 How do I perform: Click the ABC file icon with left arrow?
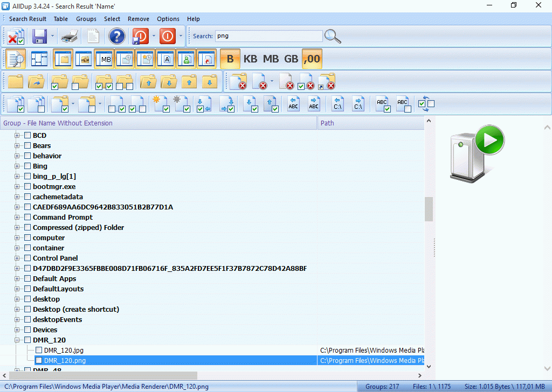tap(293, 104)
